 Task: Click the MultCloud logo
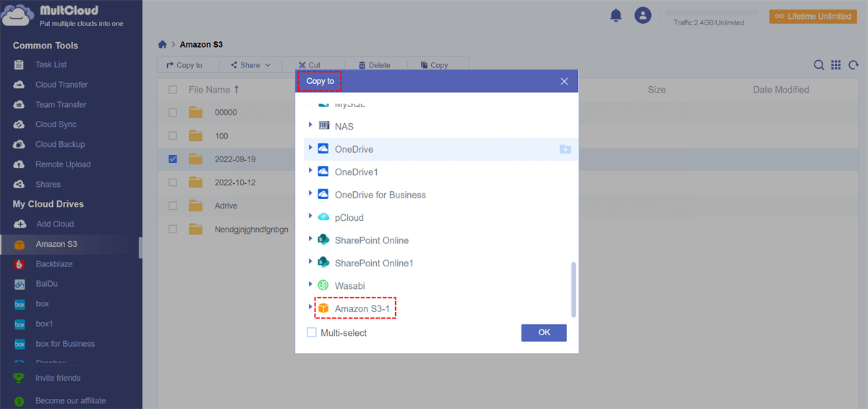click(x=62, y=16)
